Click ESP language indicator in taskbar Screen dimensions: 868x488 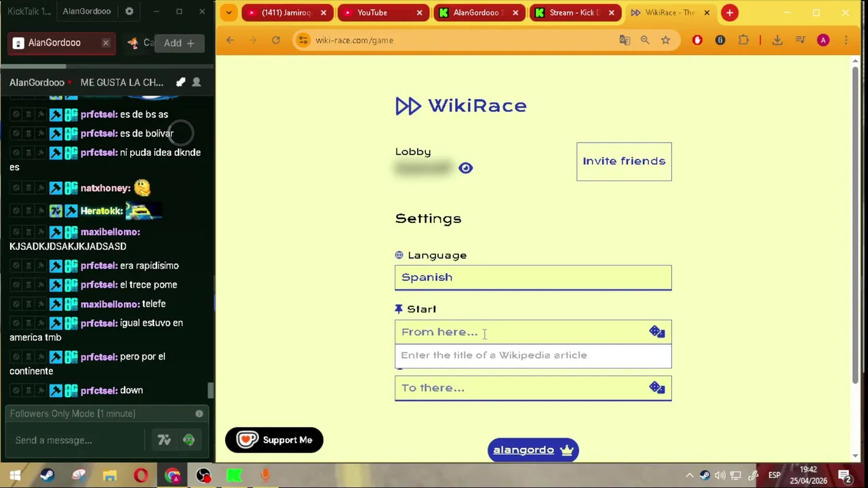coord(774,476)
